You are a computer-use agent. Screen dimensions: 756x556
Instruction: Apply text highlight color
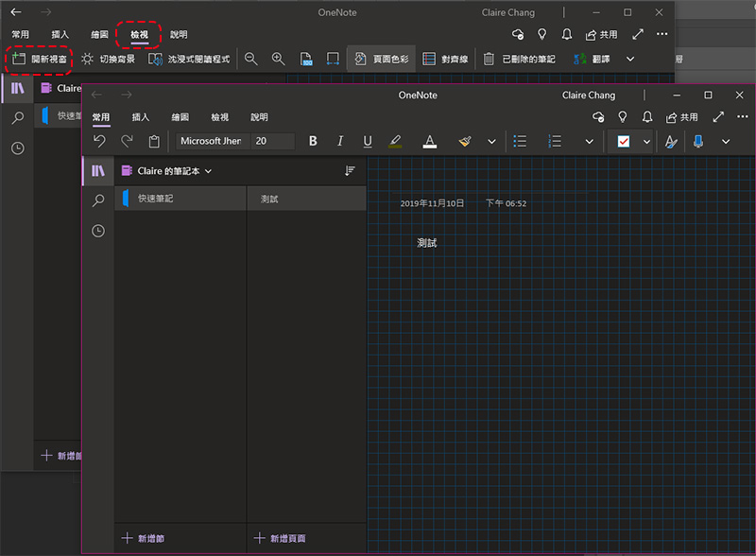395,141
